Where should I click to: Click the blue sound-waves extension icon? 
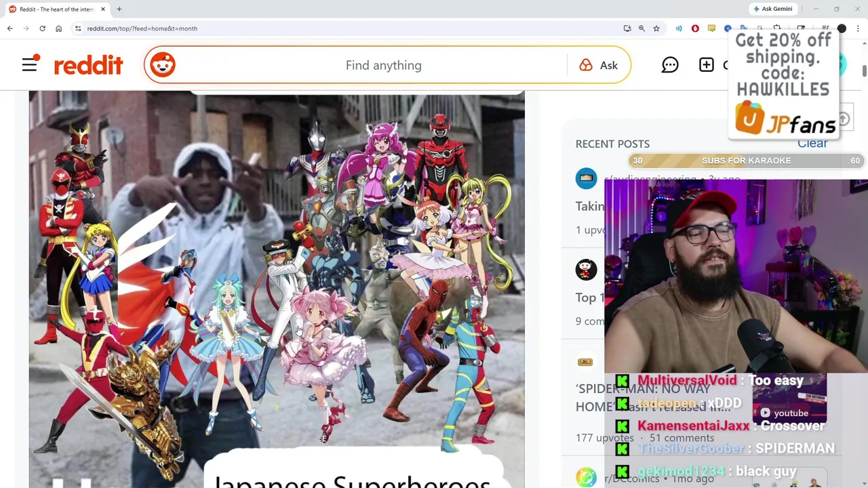pyautogui.click(x=679, y=28)
